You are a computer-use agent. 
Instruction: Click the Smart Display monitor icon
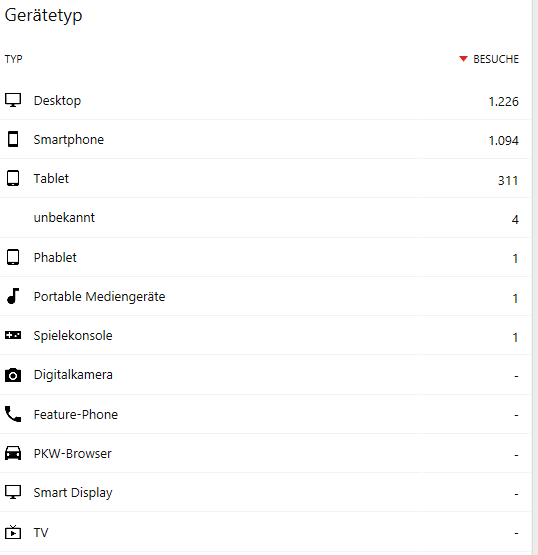click(13, 492)
